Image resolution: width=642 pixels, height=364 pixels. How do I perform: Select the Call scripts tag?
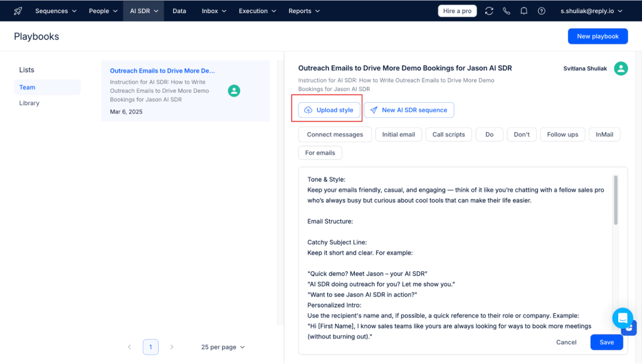(x=448, y=135)
